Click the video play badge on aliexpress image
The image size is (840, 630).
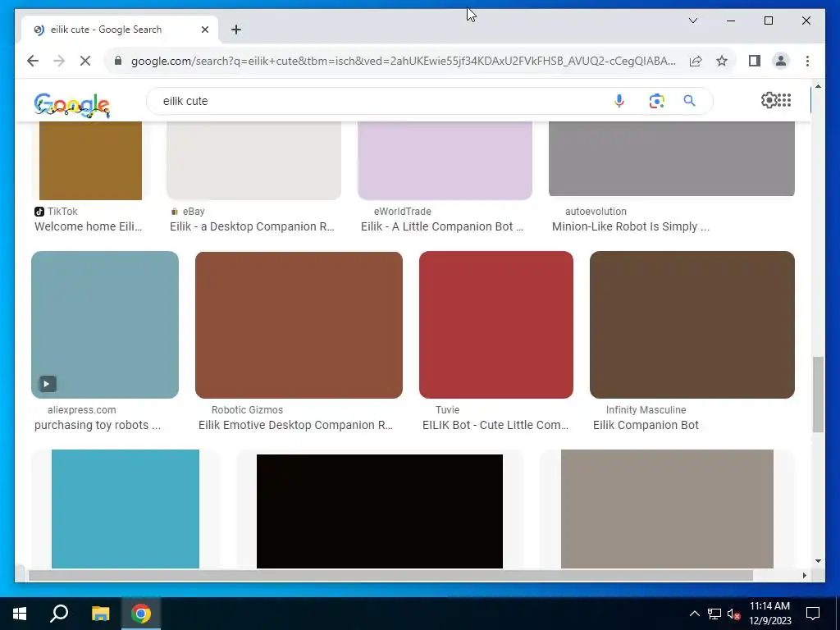pyautogui.click(x=47, y=384)
